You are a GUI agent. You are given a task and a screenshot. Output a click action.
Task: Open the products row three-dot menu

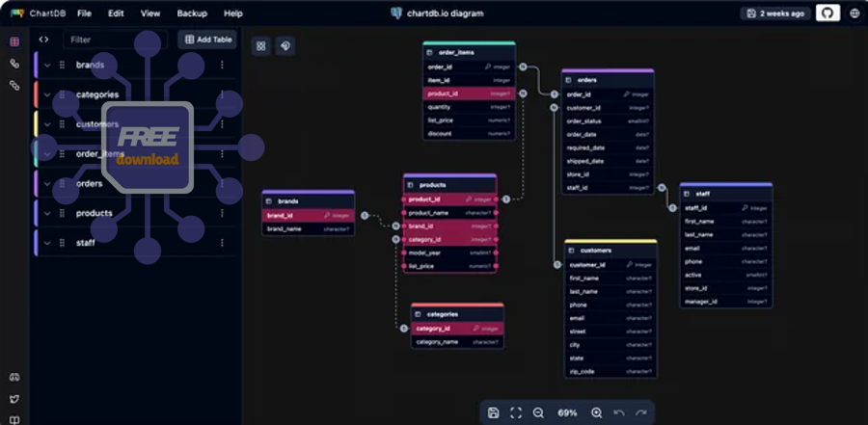(x=222, y=213)
